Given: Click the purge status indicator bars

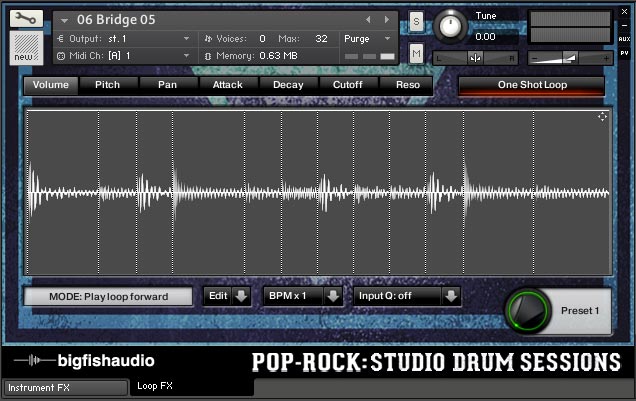Looking at the screenshot, I should pos(370,56).
